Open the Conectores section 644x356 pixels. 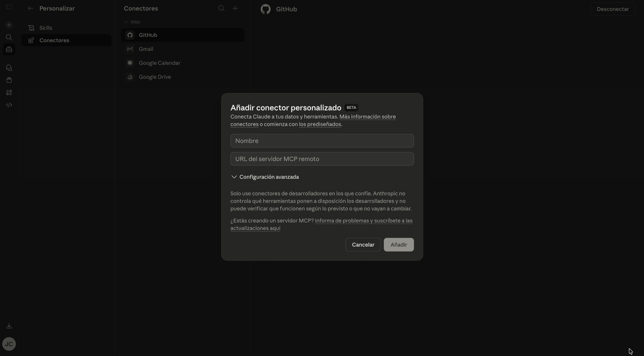click(55, 40)
